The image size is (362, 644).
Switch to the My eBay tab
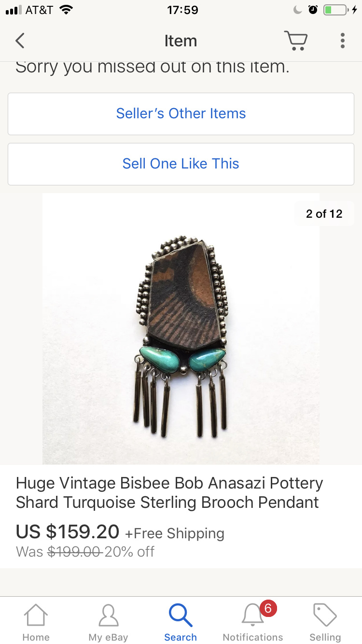coord(108,623)
